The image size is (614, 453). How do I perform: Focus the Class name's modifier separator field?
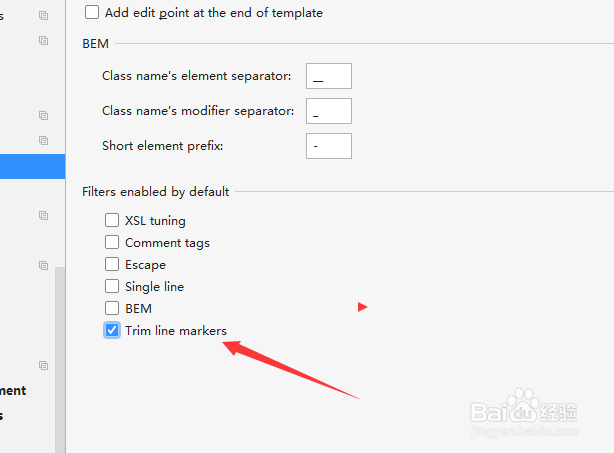point(328,111)
